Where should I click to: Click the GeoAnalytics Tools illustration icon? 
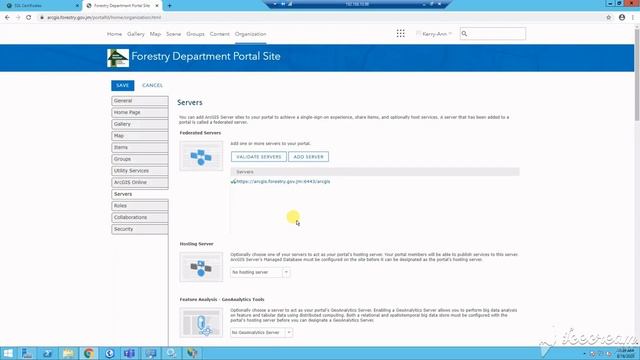point(201,322)
